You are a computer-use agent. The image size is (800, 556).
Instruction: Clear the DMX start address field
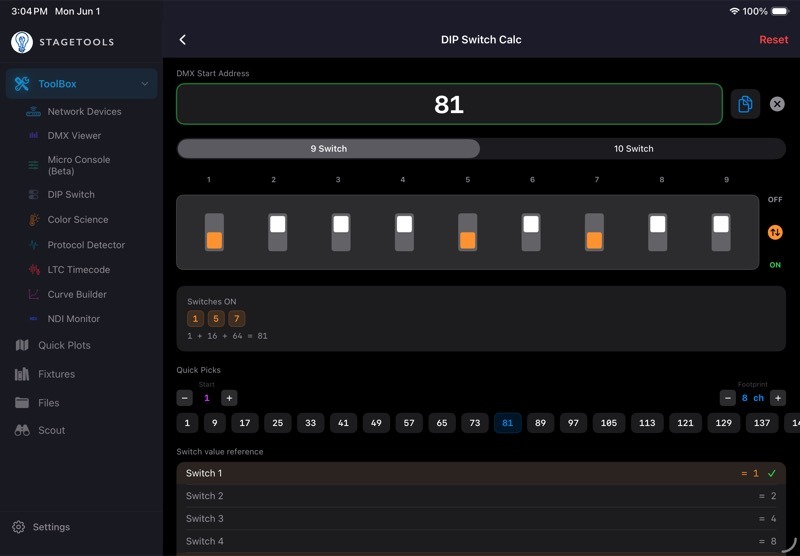[x=777, y=104]
